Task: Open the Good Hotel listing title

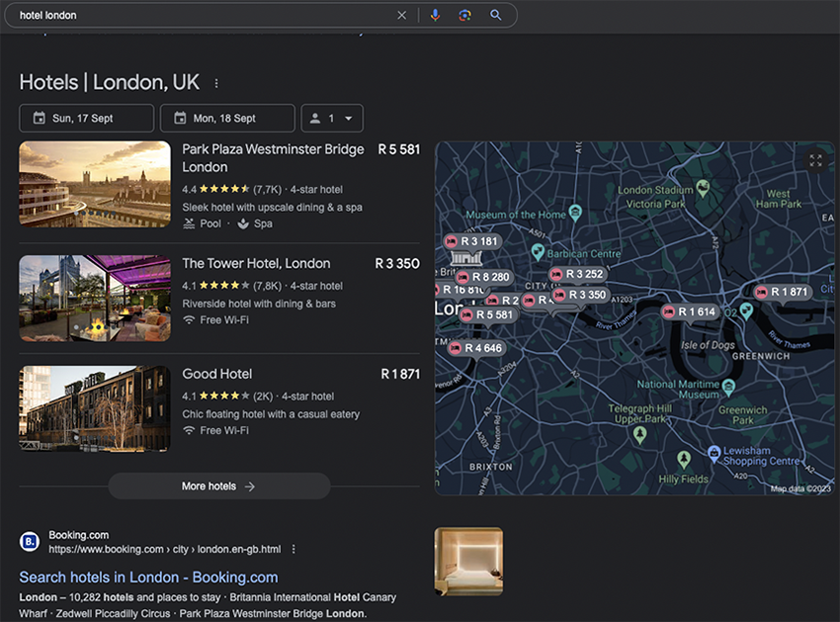Action: tap(217, 374)
